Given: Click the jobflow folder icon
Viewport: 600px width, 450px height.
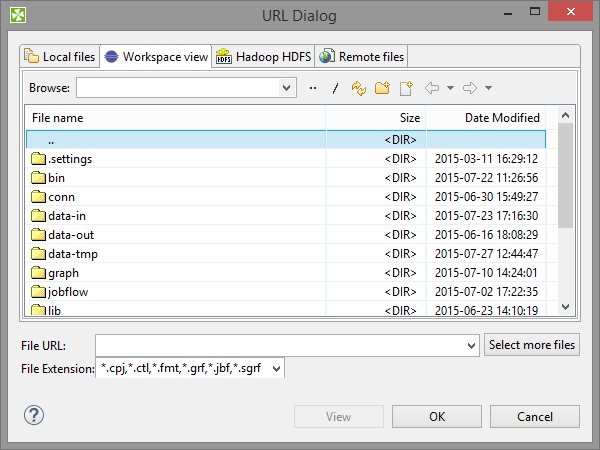Looking at the screenshot, I should coord(38,292).
